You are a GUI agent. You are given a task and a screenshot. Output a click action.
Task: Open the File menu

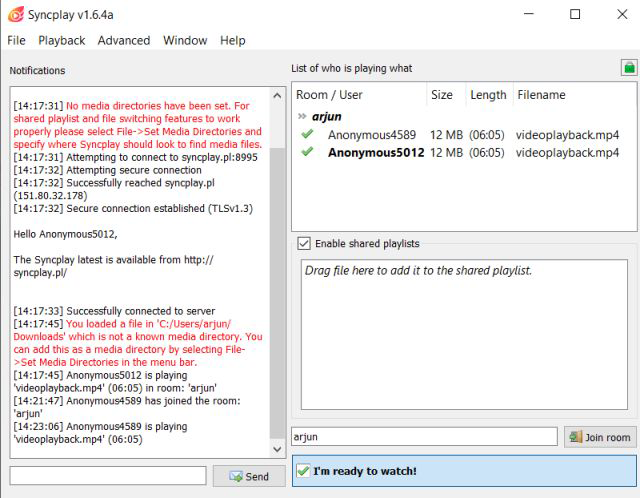[x=16, y=40]
